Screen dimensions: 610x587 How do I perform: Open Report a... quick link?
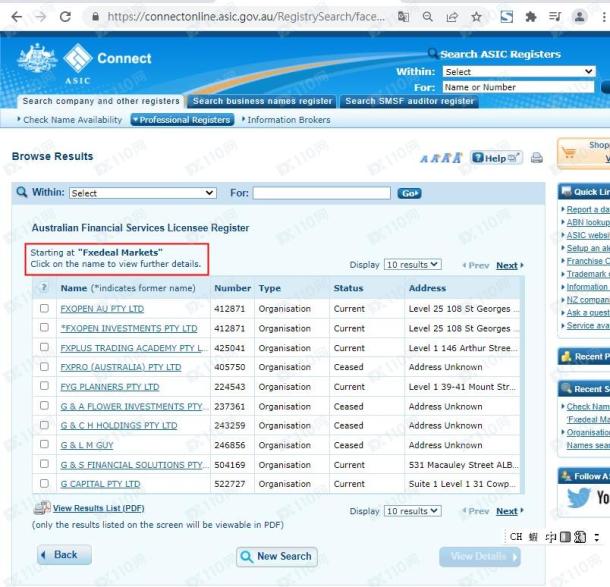(588, 209)
